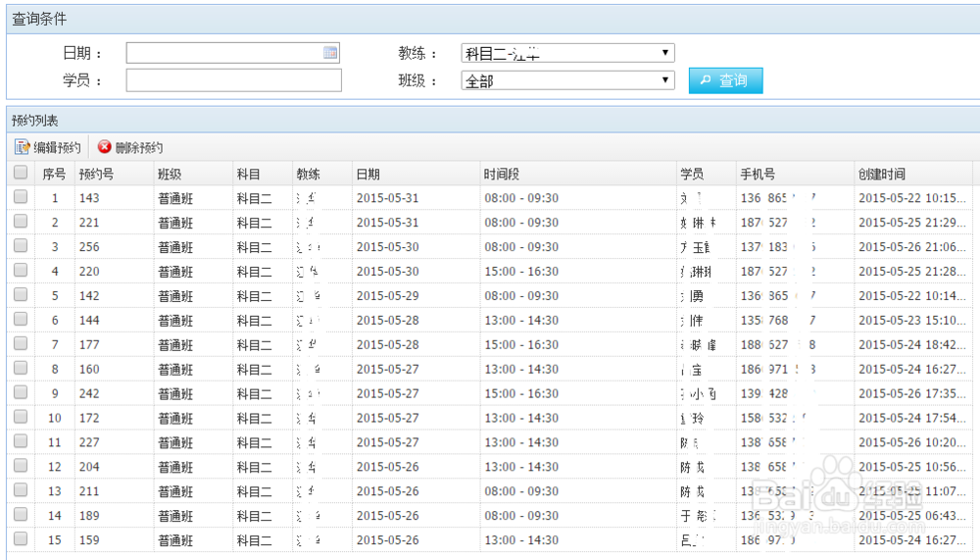Click the date 2015-05-29 in row 5
Screen dimensions: 980x560
pyautogui.click(x=387, y=295)
